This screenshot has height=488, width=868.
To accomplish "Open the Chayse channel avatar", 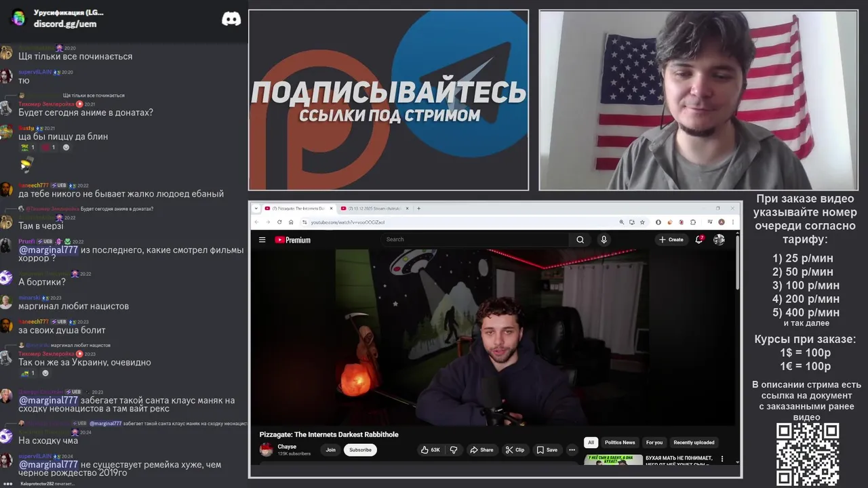I will 267,449.
